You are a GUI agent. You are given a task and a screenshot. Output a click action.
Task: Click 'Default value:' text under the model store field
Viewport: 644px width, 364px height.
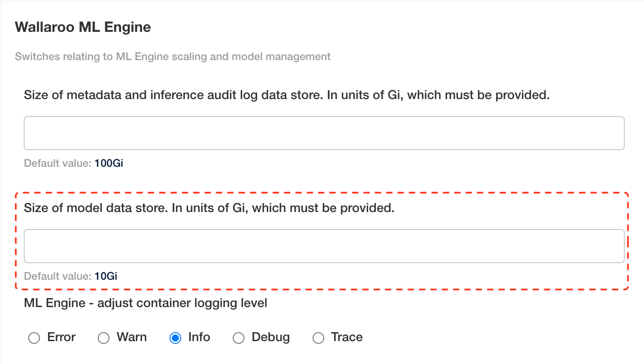pos(58,276)
